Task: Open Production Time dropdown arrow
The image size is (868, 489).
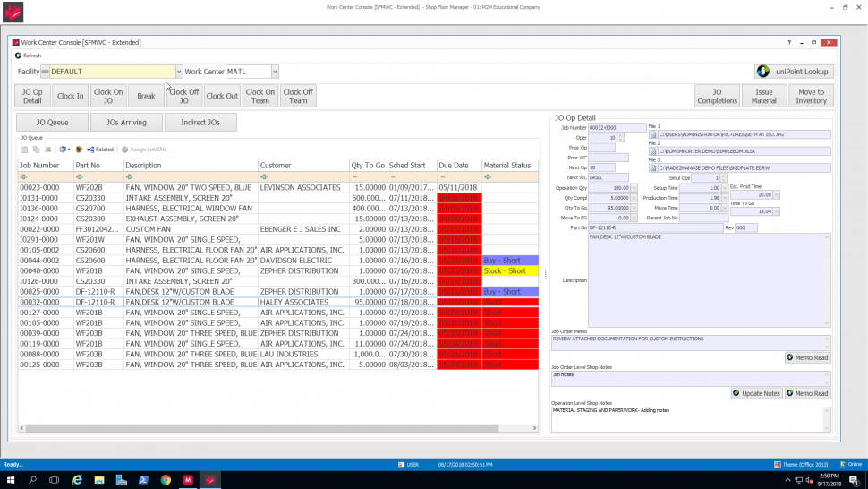Action: [x=725, y=198]
